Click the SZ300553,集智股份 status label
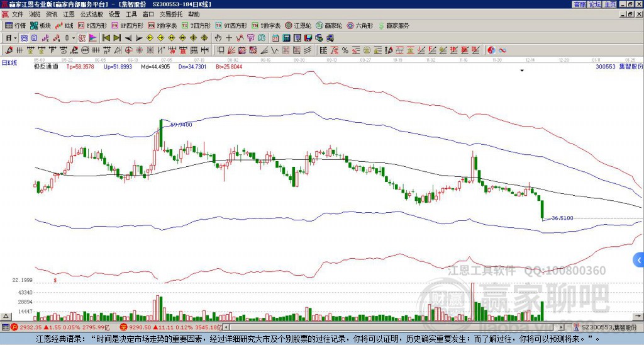644x345 pixels. point(608,327)
